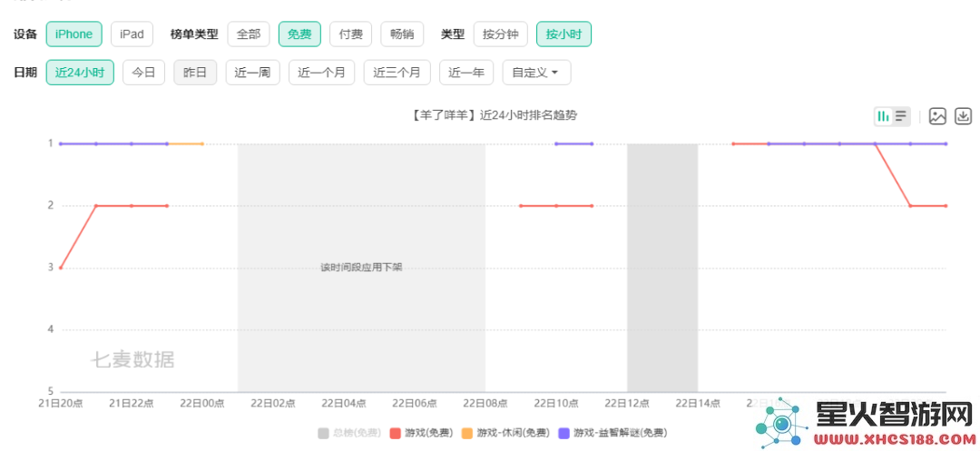Click x-axis label 22日08点
Image resolution: width=980 pixels, height=451 pixels.
[x=485, y=404]
